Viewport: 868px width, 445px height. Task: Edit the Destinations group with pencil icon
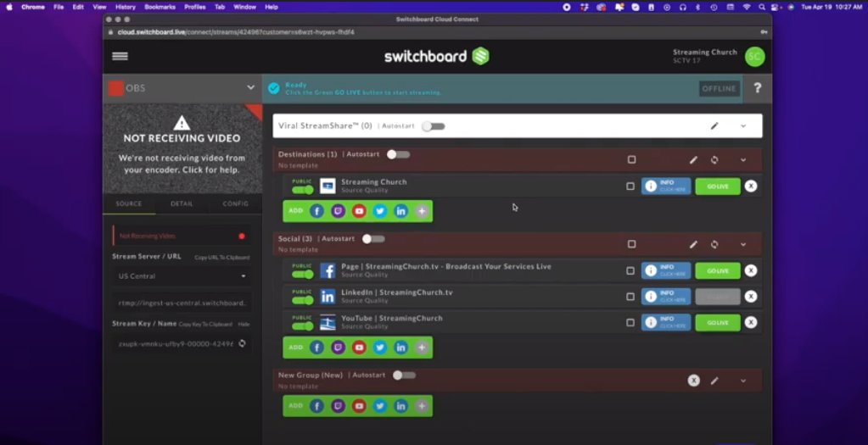pos(693,159)
